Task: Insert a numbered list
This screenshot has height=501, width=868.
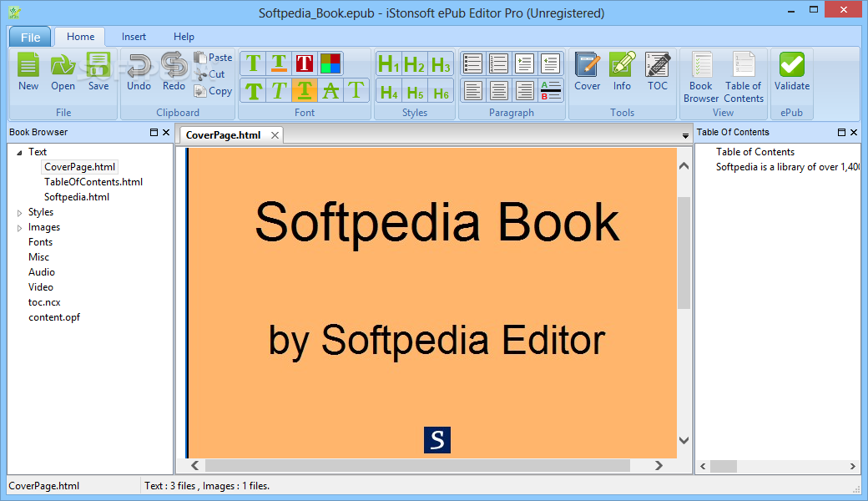Action: coord(499,63)
